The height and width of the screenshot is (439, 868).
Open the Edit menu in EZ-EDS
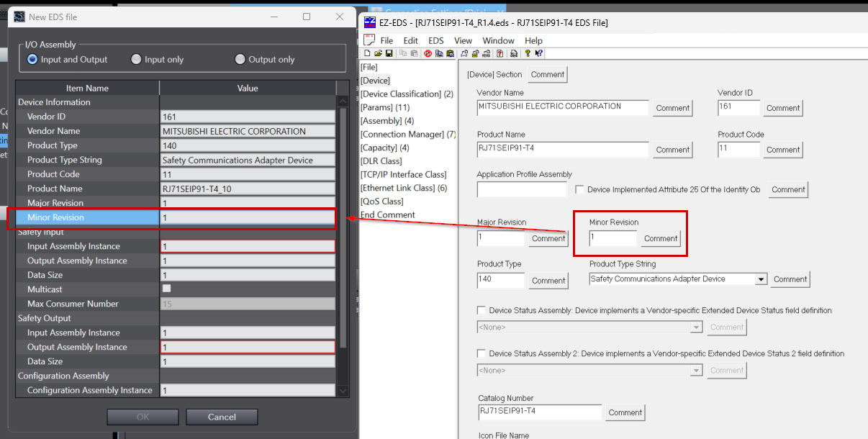coord(410,40)
